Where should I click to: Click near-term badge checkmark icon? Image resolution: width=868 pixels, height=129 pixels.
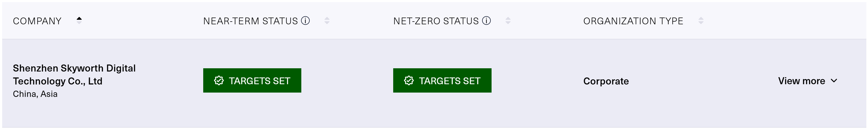coord(219,80)
